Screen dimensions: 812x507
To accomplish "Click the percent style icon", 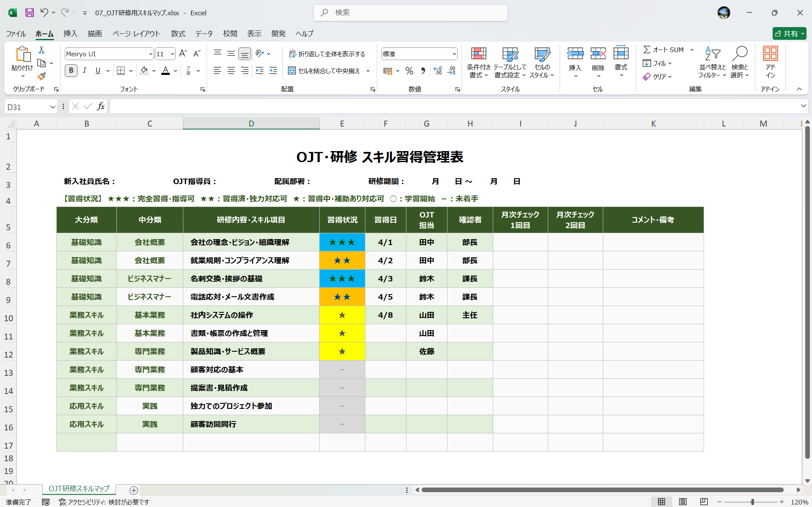I will (409, 71).
